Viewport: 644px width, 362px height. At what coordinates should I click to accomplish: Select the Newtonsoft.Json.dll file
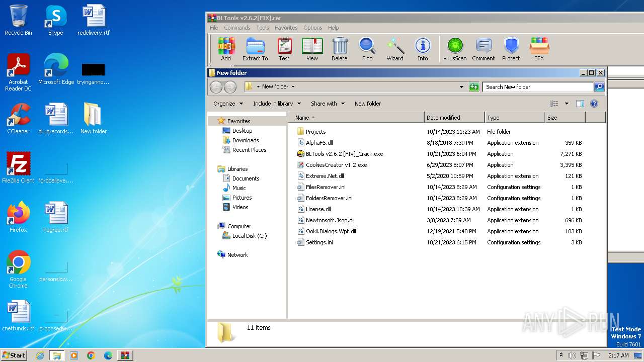pyautogui.click(x=330, y=220)
